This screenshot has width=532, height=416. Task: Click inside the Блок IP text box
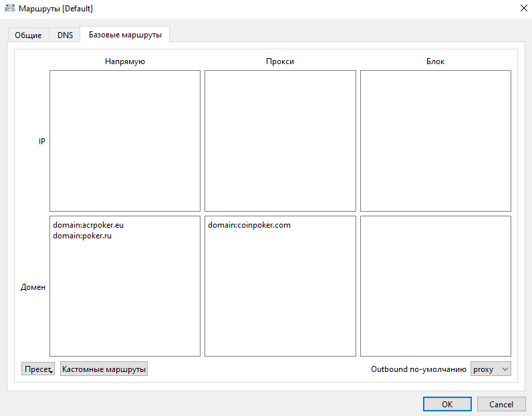click(436, 141)
